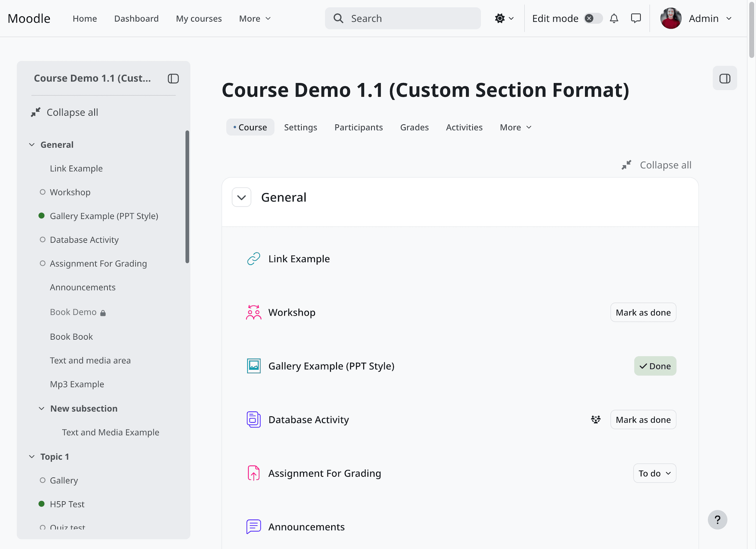Open the notifications bell icon
This screenshot has width=756, height=549.
[614, 19]
